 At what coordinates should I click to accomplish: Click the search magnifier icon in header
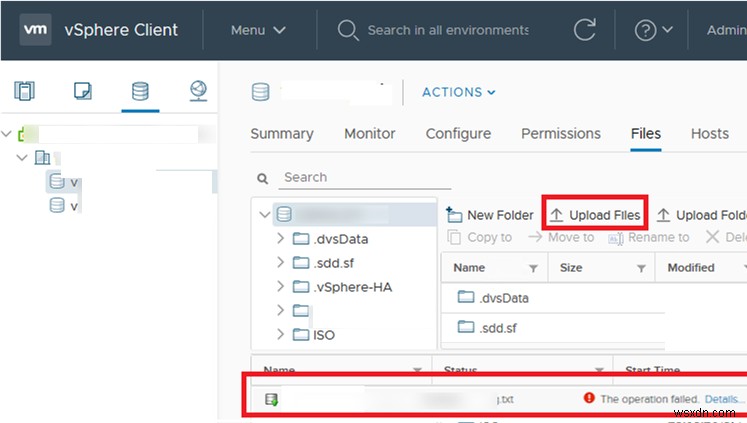pyautogui.click(x=348, y=30)
